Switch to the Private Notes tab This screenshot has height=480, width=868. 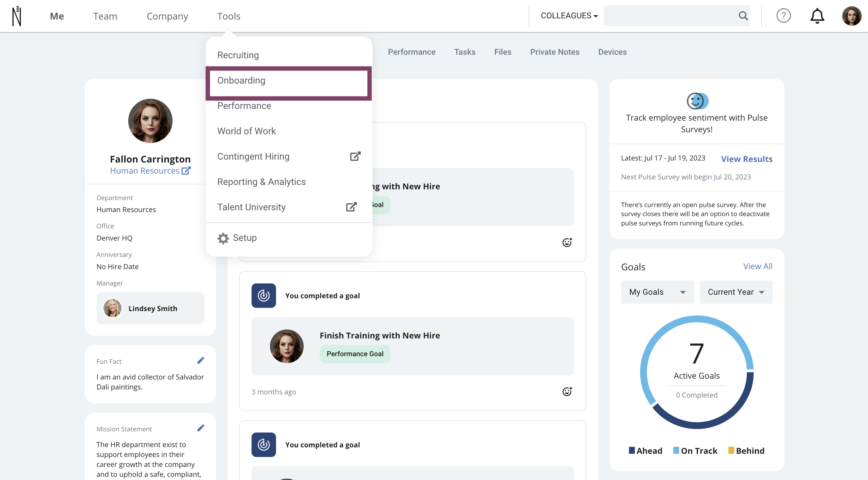point(555,52)
